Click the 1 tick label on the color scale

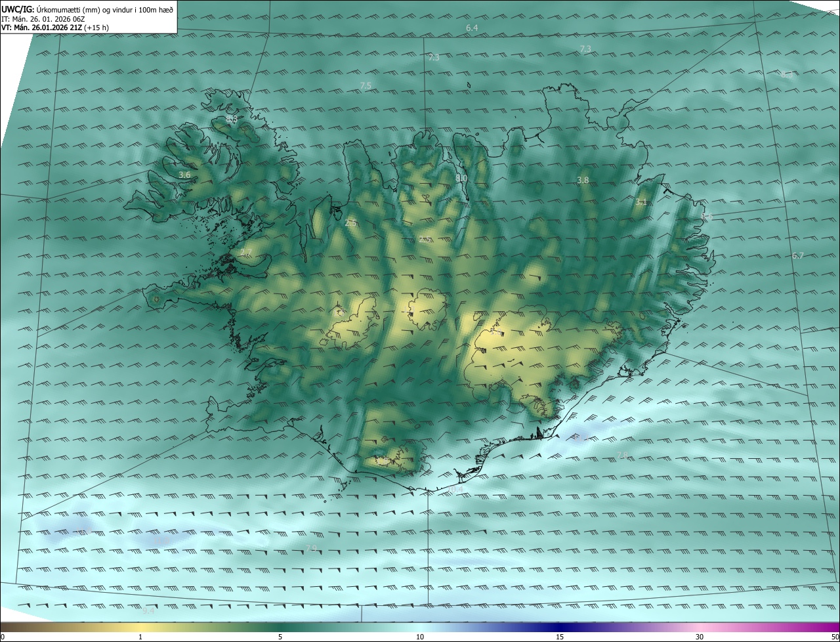pyautogui.click(x=140, y=637)
